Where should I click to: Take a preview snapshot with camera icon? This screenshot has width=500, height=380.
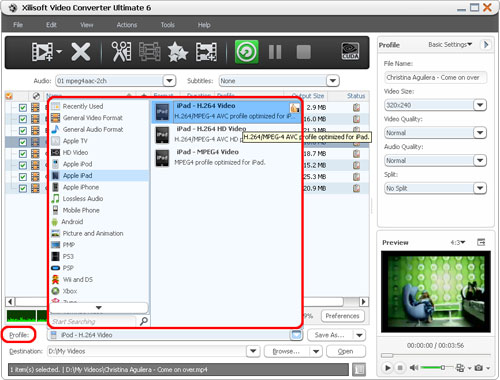click(479, 368)
